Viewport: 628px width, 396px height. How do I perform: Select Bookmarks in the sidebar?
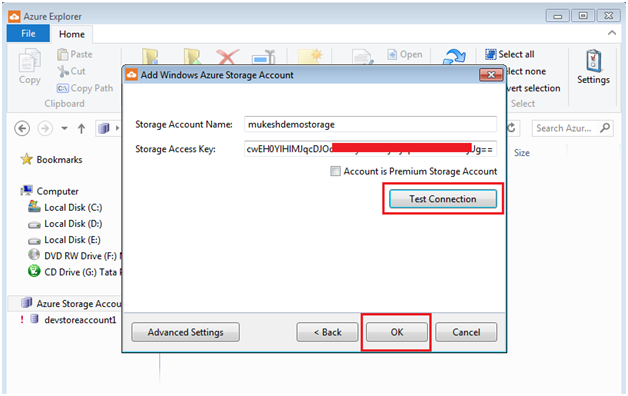coord(59,160)
